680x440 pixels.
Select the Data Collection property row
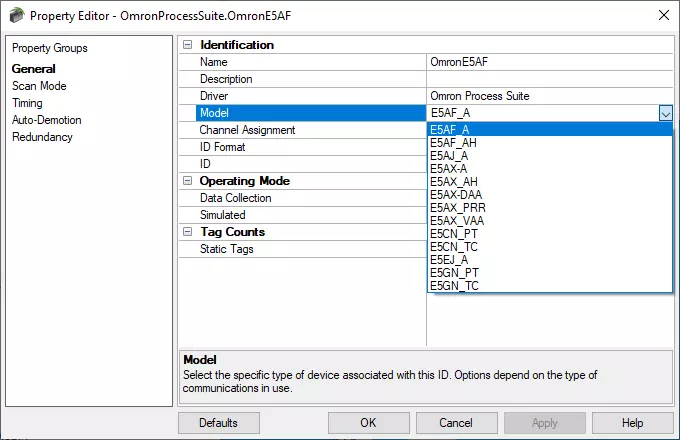311,198
